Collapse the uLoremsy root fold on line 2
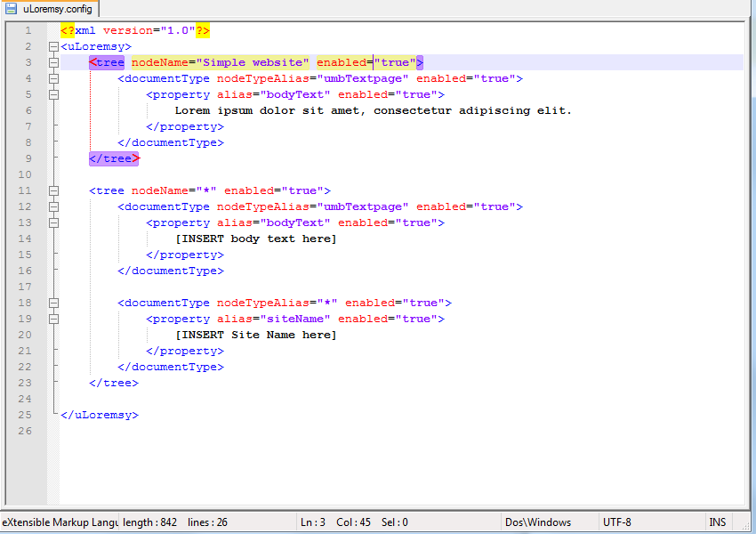The image size is (756, 534). click(x=53, y=47)
